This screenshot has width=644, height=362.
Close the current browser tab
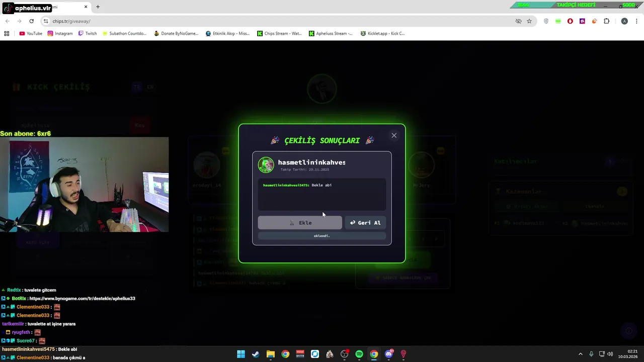pyautogui.click(x=86, y=7)
